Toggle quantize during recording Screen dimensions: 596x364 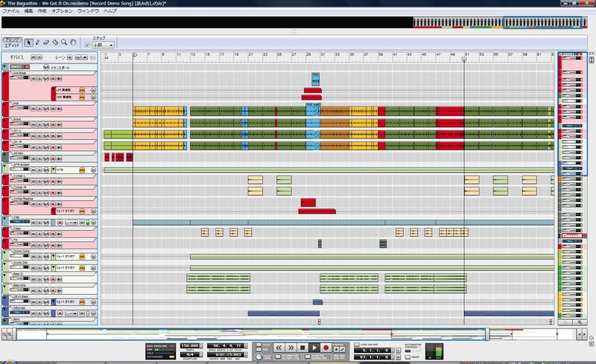click(308, 357)
